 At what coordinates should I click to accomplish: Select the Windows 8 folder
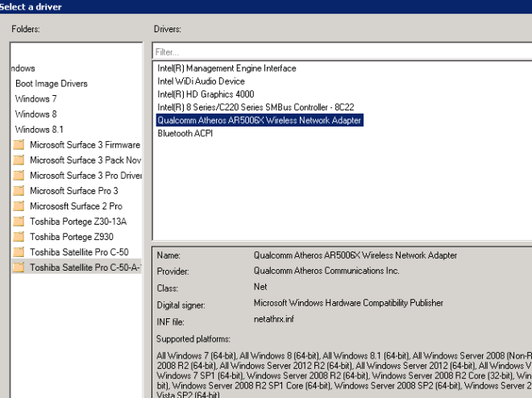[35, 114]
